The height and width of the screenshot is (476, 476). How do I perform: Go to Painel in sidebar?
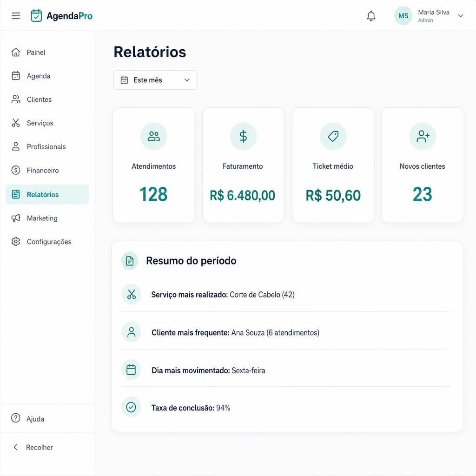pyautogui.click(x=36, y=53)
